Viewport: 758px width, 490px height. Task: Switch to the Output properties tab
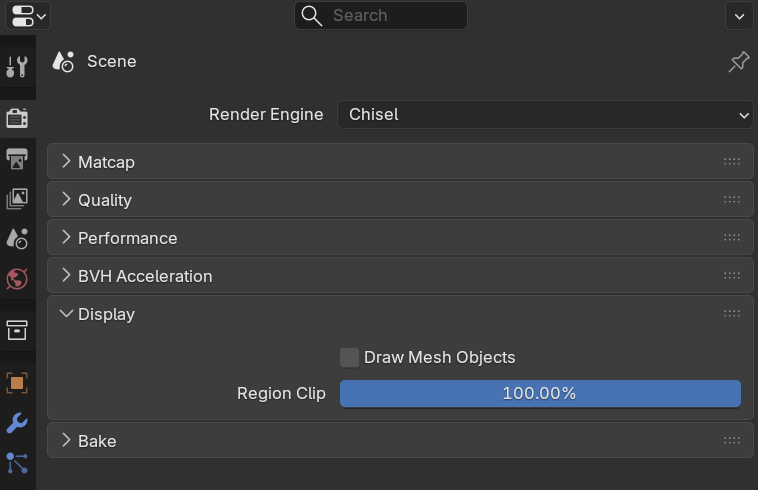pos(17,159)
